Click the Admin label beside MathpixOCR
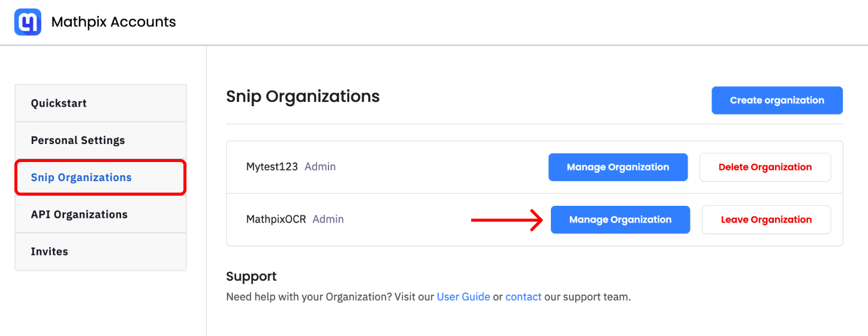The width and height of the screenshot is (868, 336). [x=328, y=220]
